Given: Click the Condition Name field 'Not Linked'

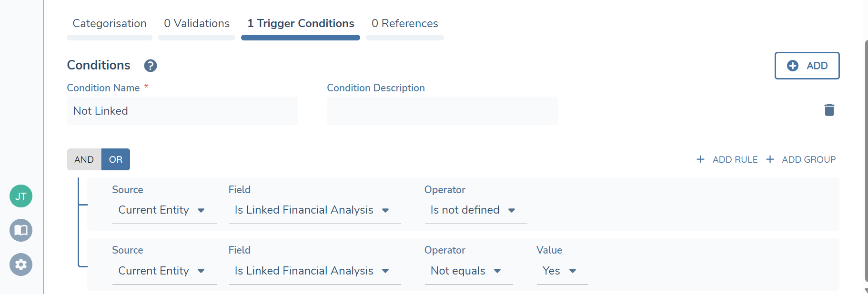Looking at the screenshot, I should point(182,111).
